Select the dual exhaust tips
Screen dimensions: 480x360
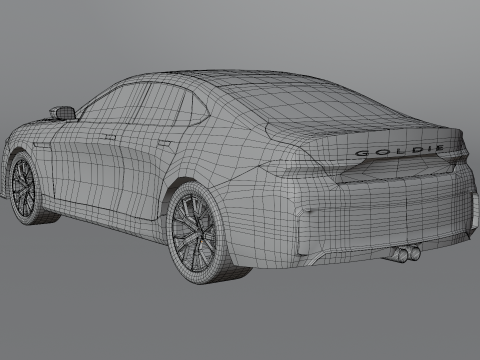406,254
